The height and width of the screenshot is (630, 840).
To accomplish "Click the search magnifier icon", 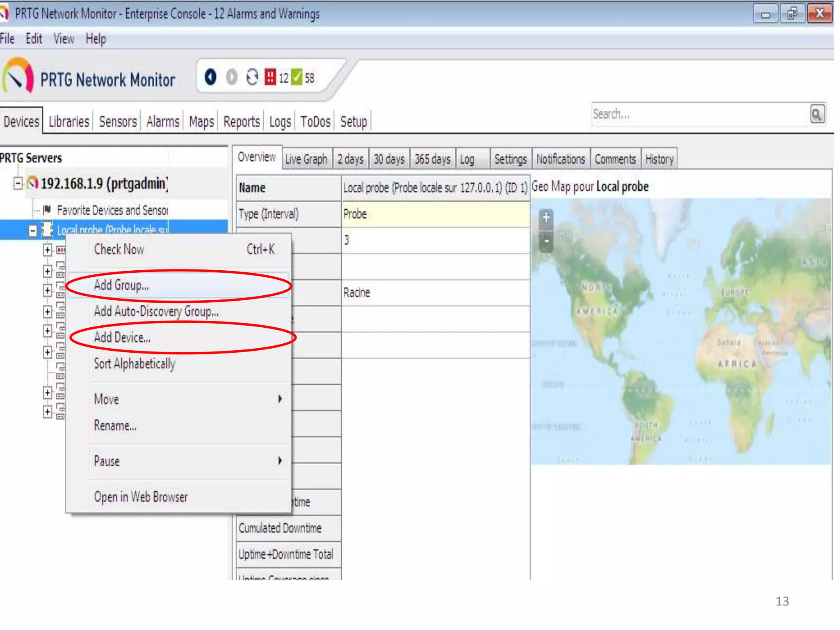I will click(817, 114).
